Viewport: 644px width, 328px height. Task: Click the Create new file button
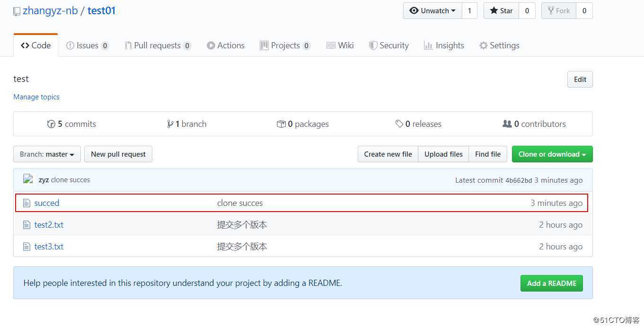point(388,154)
